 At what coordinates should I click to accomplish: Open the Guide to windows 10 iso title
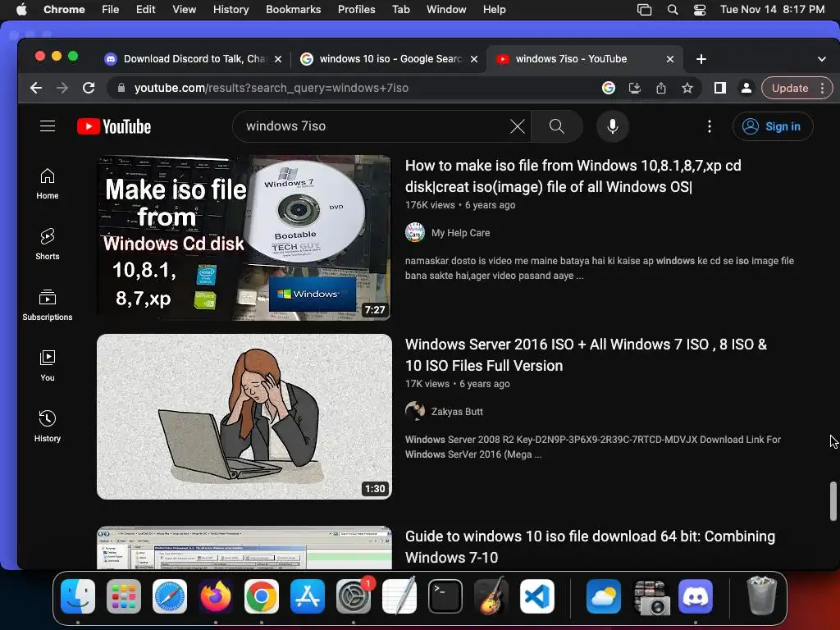[590, 546]
